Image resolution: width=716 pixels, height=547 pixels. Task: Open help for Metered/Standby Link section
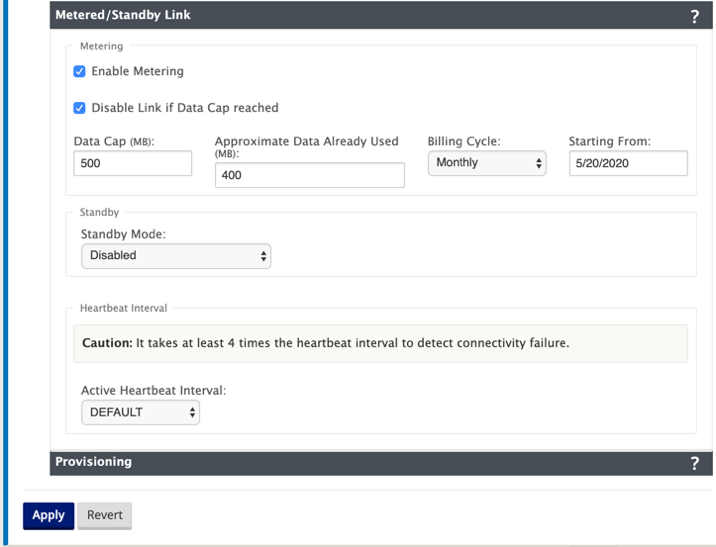tap(694, 16)
